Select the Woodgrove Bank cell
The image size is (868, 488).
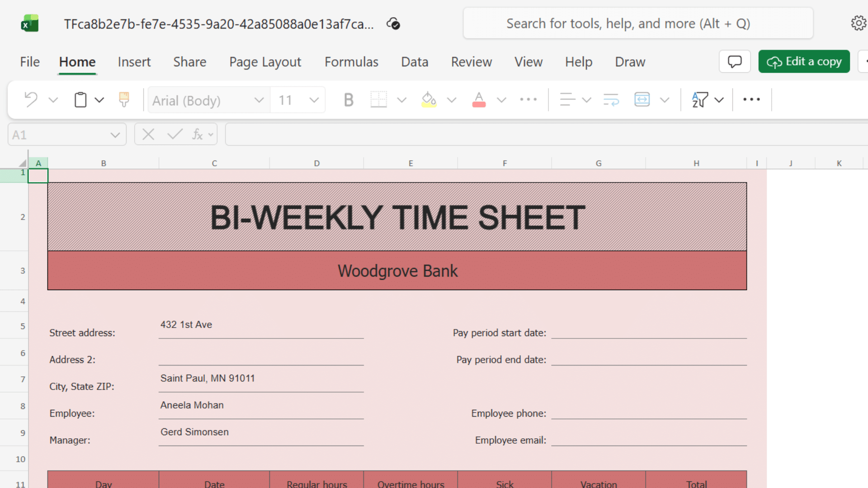click(x=397, y=271)
